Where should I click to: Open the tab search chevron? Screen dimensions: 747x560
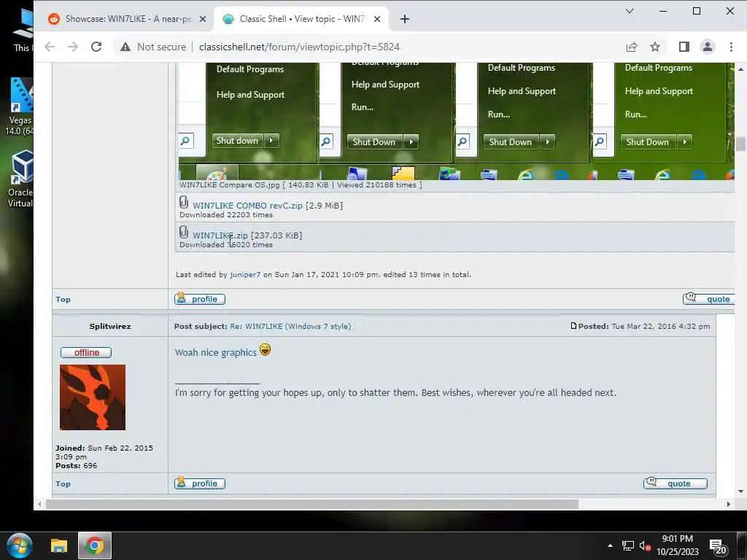coord(630,11)
